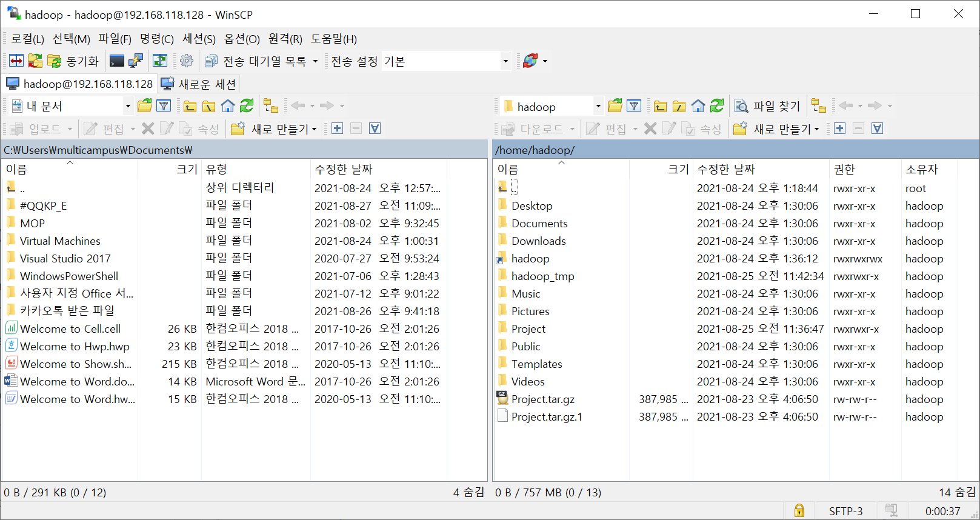Image resolution: width=980 pixels, height=520 pixels.
Task: Sort local files by 유형 column
Action: click(256, 169)
